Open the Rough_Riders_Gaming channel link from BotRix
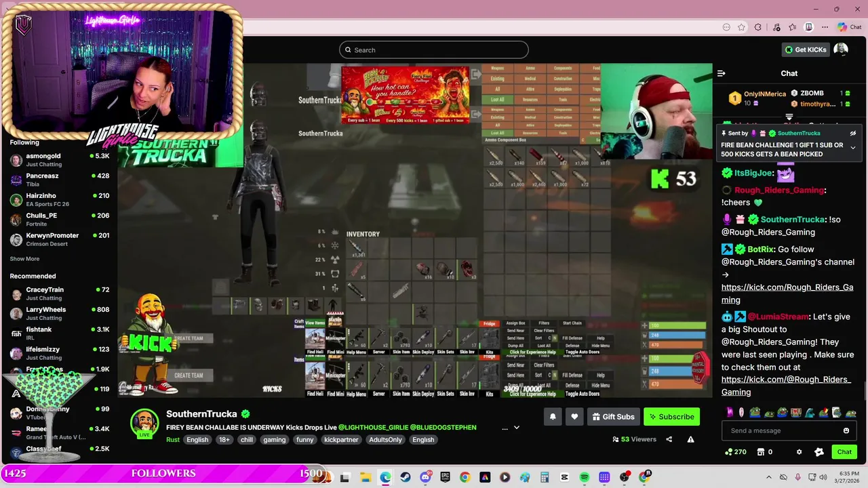The image size is (868, 488). pyautogui.click(x=787, y=293)
